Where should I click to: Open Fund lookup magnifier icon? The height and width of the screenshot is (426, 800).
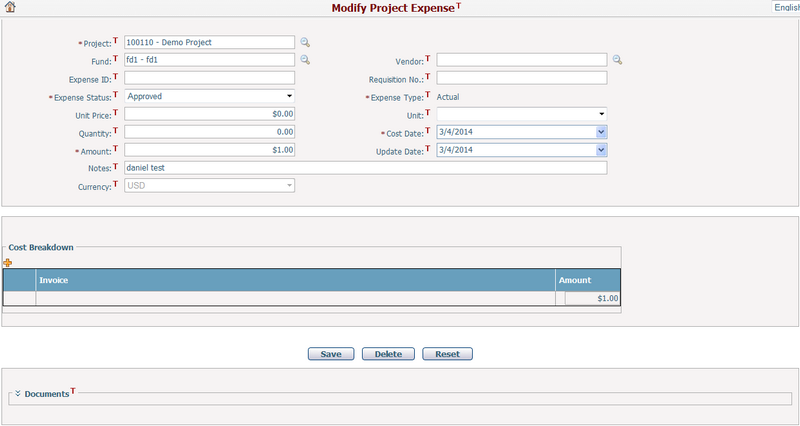pos(306,60)
